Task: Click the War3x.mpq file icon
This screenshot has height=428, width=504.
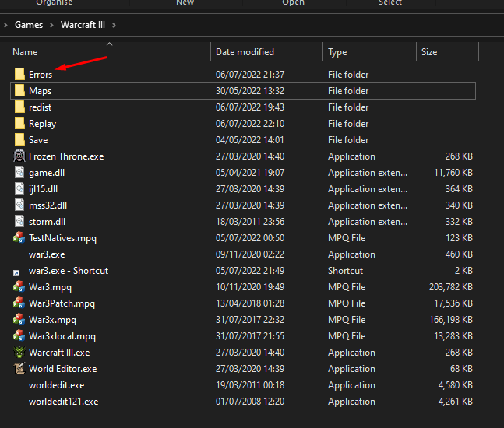Action: (x=19, y=320)
